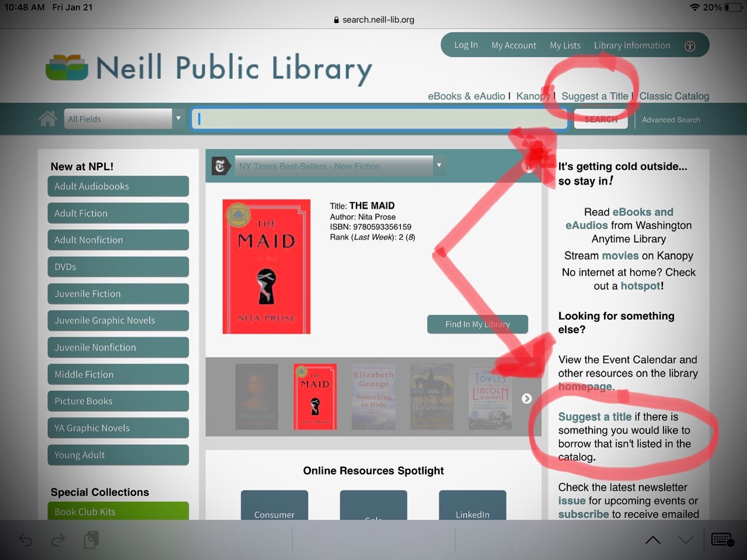Open My Account
The image size is (747, 560).
pos(514,45)
